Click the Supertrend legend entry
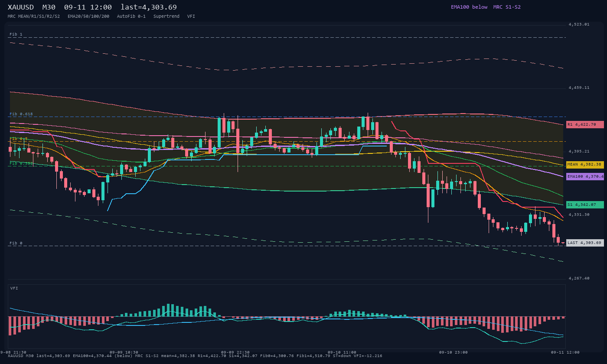Image resolution: width=607 pixels, height=364 pixels. [166, 16]
